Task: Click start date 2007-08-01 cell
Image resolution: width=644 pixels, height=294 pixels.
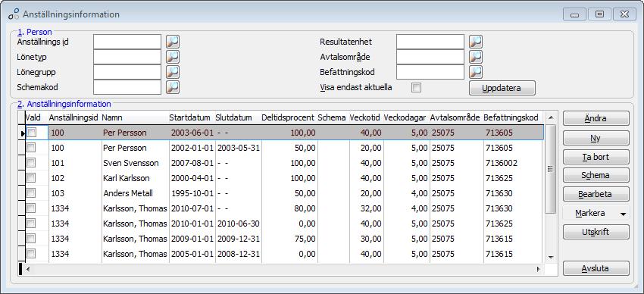Action: (x=192, y=163)
